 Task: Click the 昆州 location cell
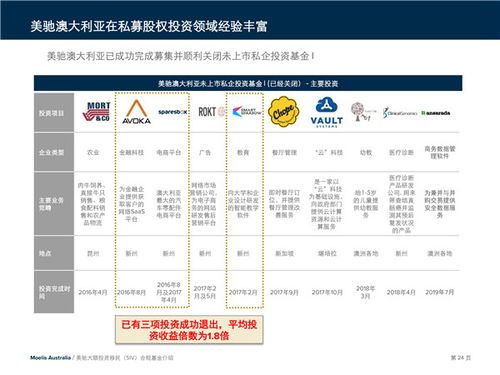93,253
